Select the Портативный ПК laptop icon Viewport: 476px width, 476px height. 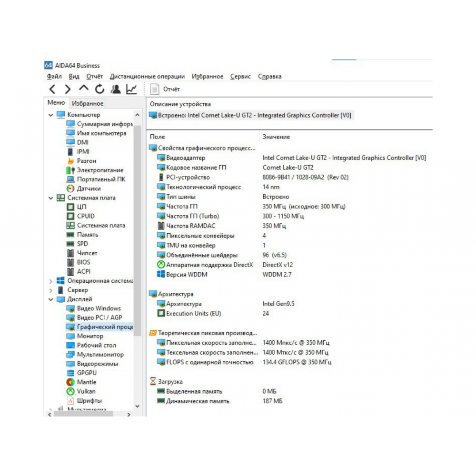[x=70, y=179]
